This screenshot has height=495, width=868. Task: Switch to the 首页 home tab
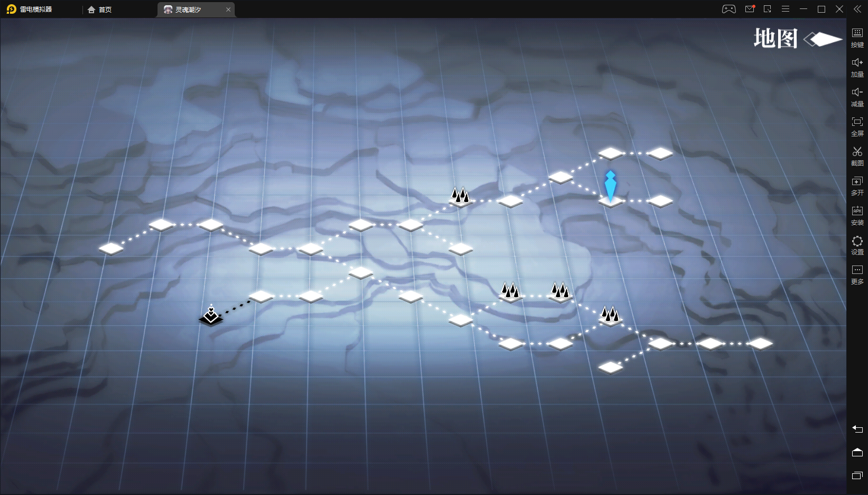coord(100,10)
